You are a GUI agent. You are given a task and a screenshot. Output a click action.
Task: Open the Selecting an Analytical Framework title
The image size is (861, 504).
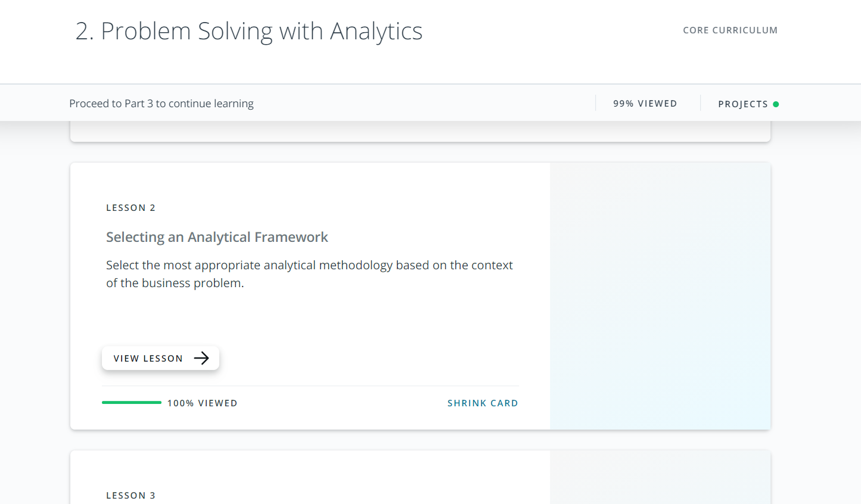pos(217,237)
